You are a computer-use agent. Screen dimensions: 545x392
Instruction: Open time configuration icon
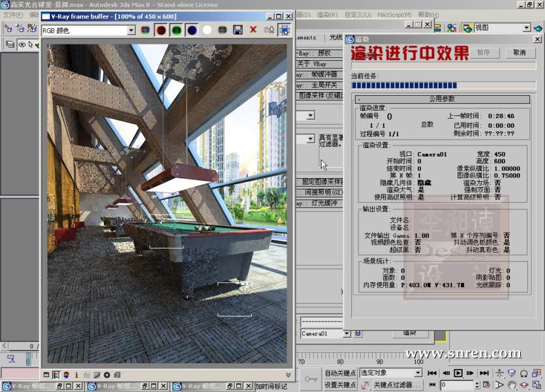(487, 385)
